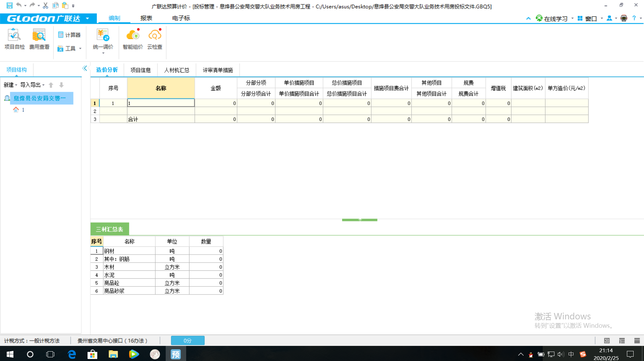Collapse the ribbon with up chevron
The image size is (644, 361).
point(528,18)
